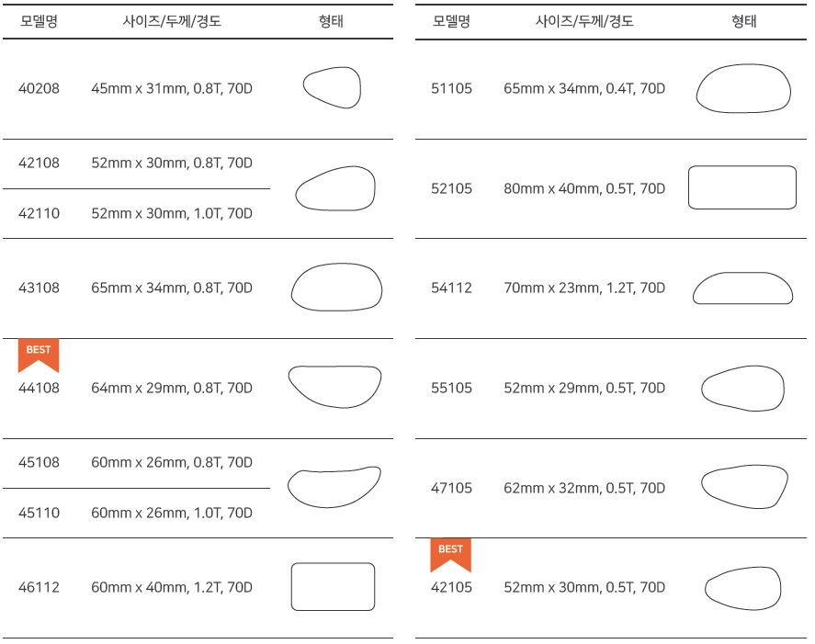Click the shape drawing for model 44108

pos(334,387)
